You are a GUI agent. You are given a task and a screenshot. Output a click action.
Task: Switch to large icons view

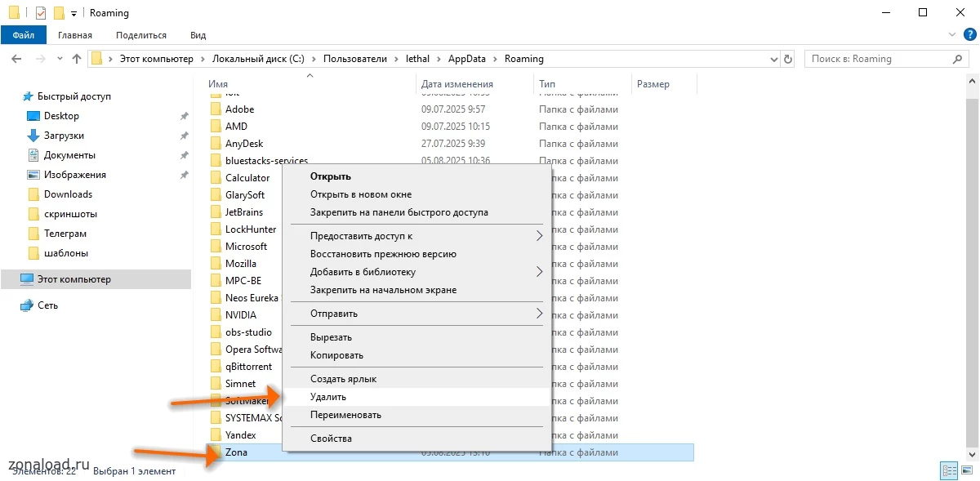click(x=966, y=471)
